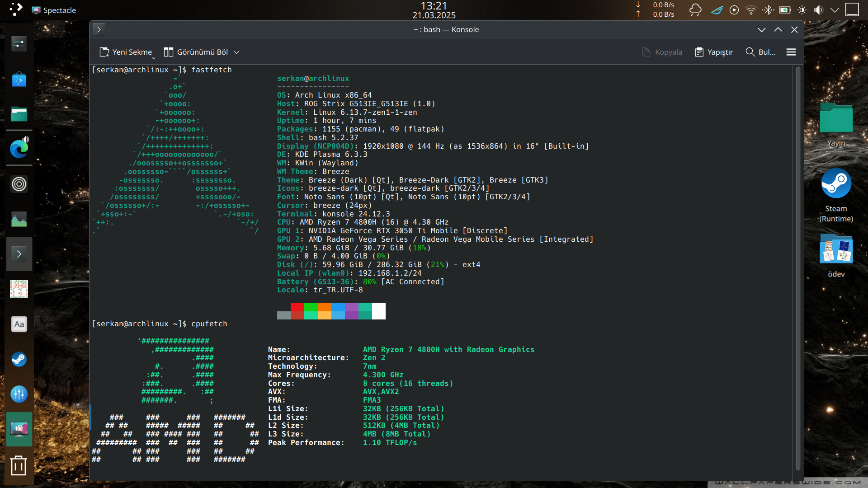The image size is (868, 488).
Task: Open the Konsole hamburger menu
Action: pyautogui.click(x=791, y=52)
